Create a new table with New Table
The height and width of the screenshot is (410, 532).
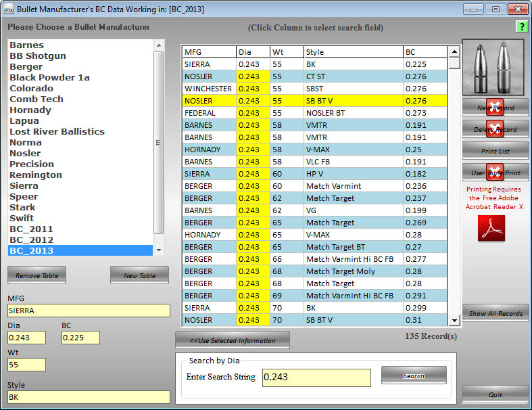(x=139, y=275)
